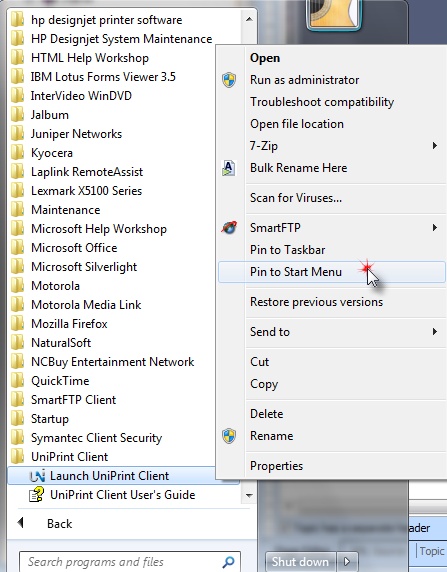This screenshot has height=572, width=447.
Task: Click the folder icon for Juniper Networks
Action: (17, 134)
